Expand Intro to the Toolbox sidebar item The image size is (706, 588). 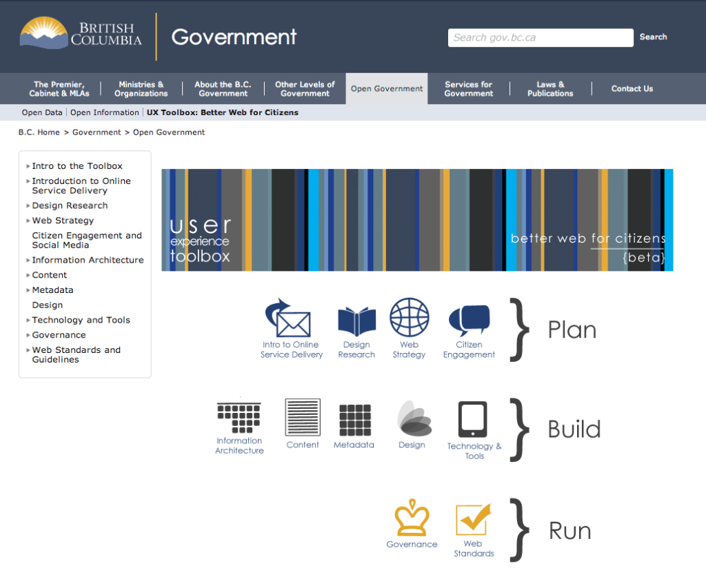[x=28, y=166]
